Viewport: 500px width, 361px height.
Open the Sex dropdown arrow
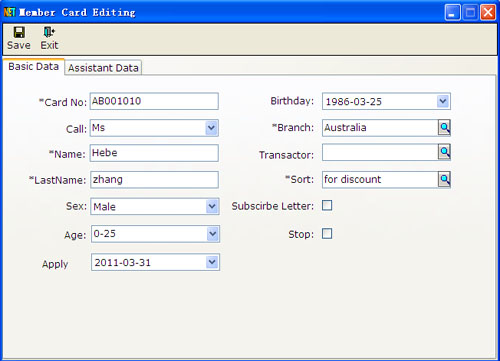tap(212, 207)
